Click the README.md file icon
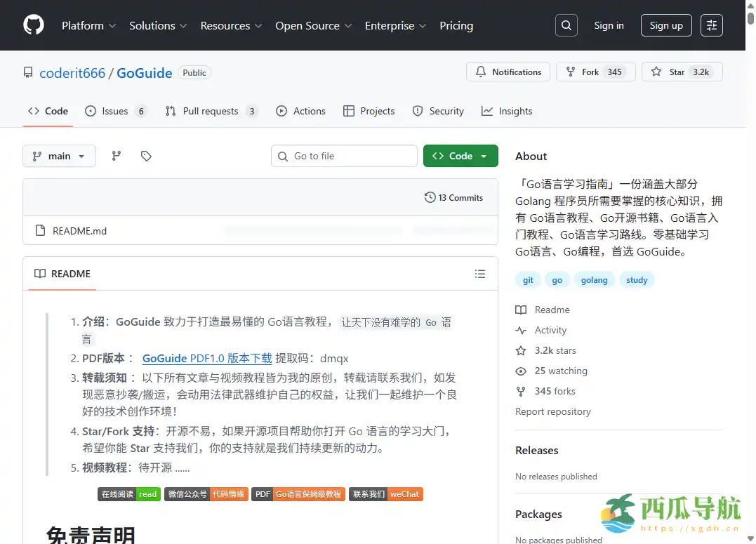The image size is (756, 544). [x=40, y=230]
